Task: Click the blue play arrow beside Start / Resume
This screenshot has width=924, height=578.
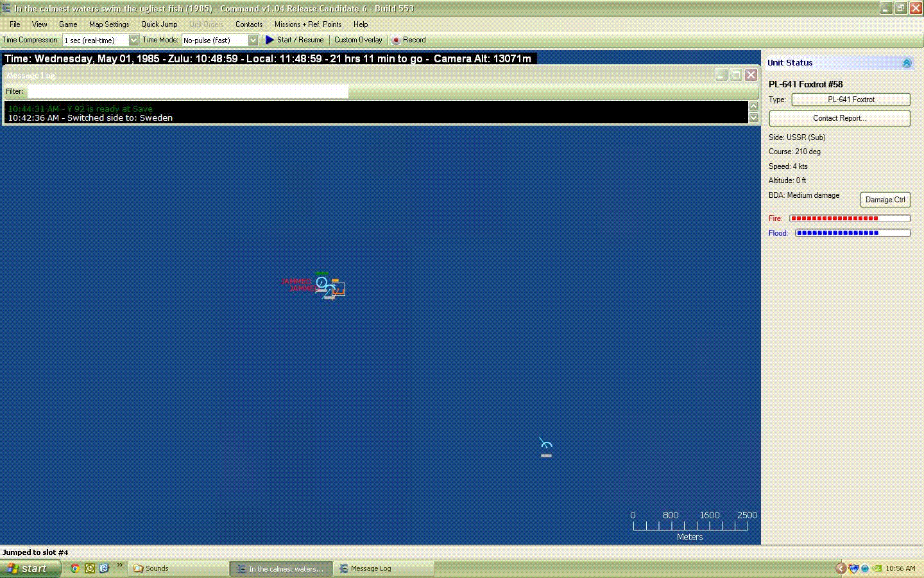Action: (269, 40)
